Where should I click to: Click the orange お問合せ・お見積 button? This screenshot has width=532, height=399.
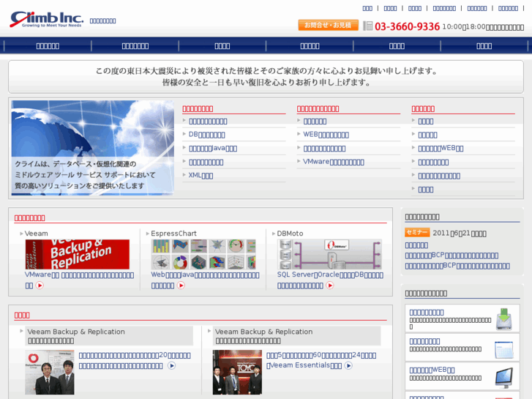(x=328, y=25)
